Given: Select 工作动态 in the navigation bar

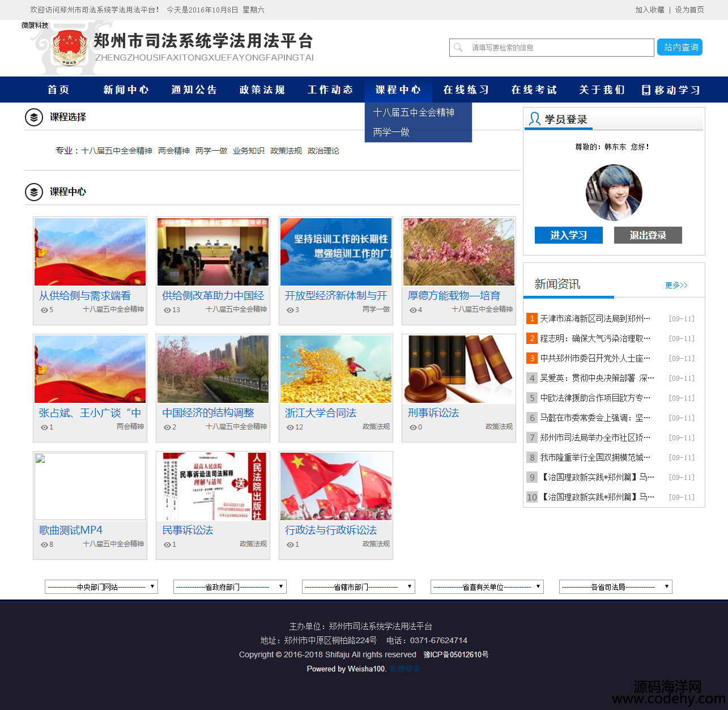Looking at the screenshot, I should point(330,90).
